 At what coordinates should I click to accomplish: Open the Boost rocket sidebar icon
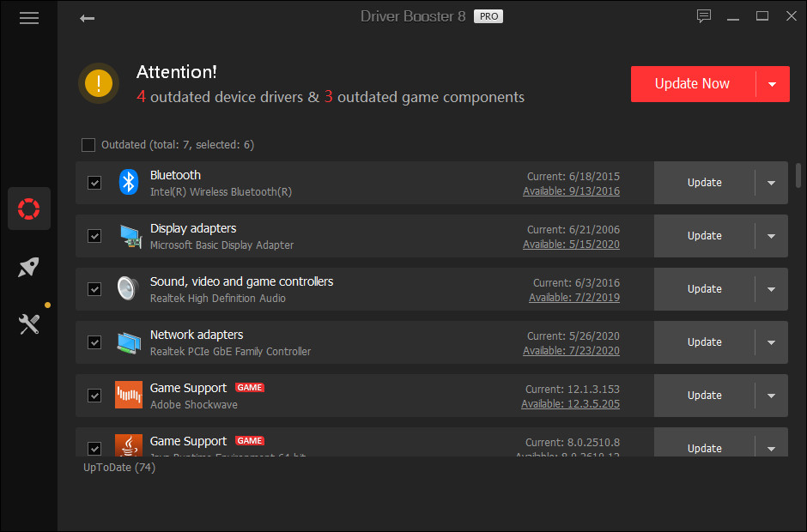29,267
